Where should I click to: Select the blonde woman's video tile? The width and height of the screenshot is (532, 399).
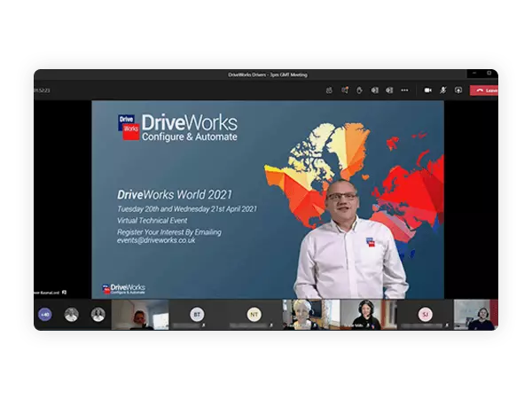click(x=311, y=315)
